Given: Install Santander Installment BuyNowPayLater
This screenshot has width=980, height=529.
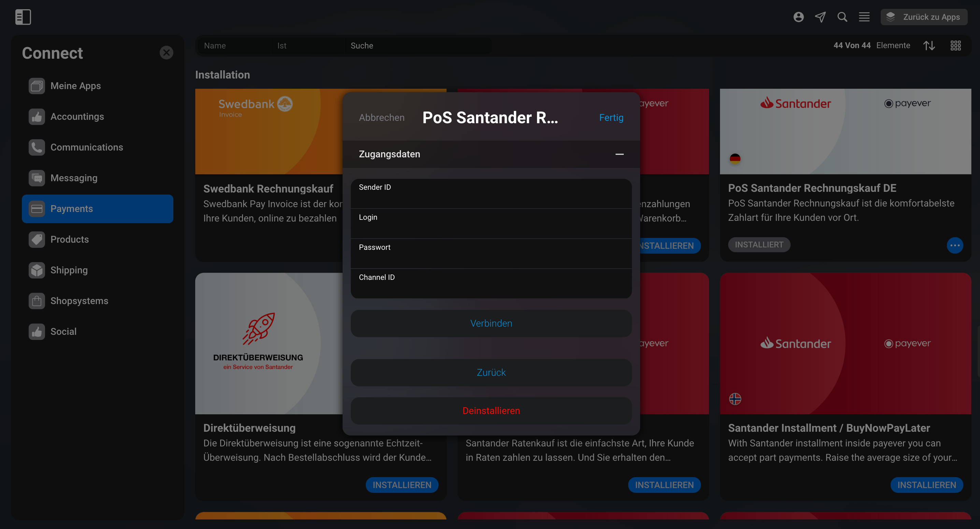Looking at the screenshot, I should tap(926, 485).
